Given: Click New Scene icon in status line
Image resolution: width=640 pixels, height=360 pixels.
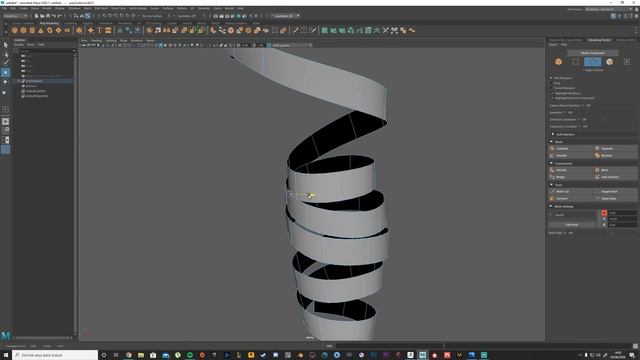Looking at the screenshot, I should 36,16.
